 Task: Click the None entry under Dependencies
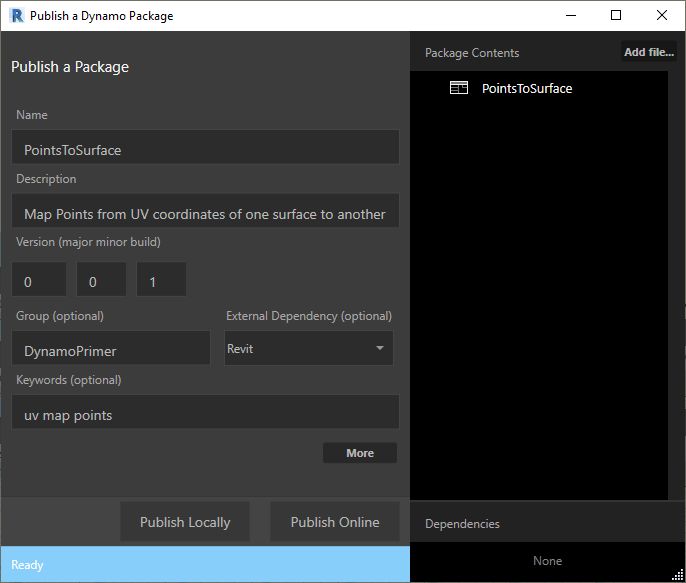[x=547, y=561]
